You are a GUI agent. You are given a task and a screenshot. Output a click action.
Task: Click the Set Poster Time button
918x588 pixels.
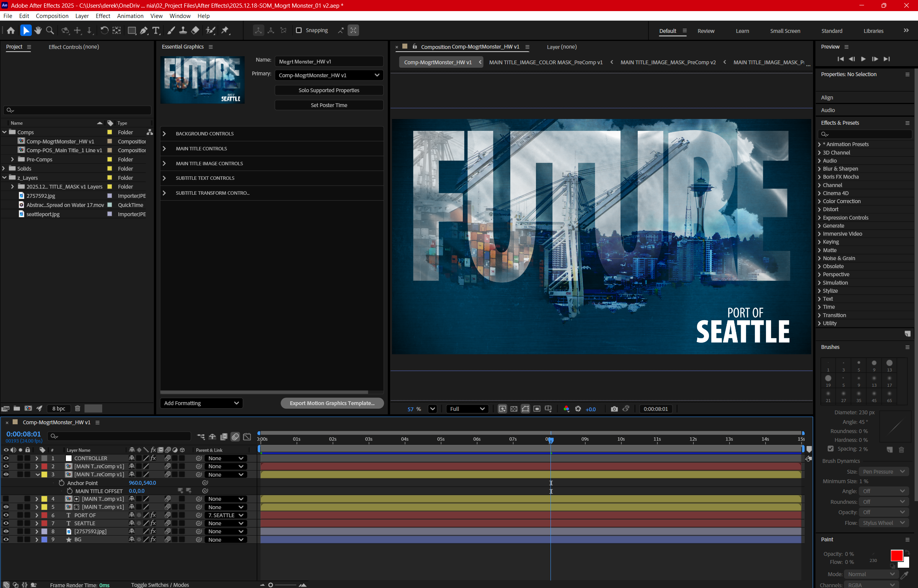point(329,105)
